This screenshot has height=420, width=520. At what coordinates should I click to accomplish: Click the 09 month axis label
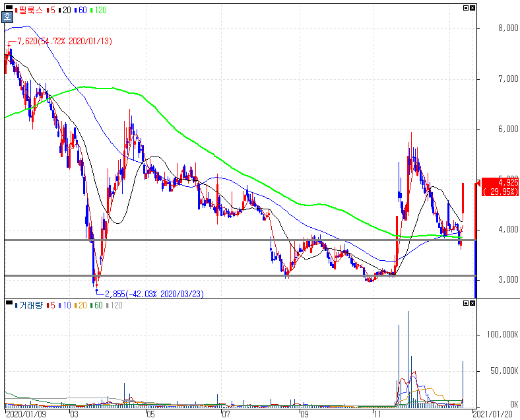coord(304,414)
